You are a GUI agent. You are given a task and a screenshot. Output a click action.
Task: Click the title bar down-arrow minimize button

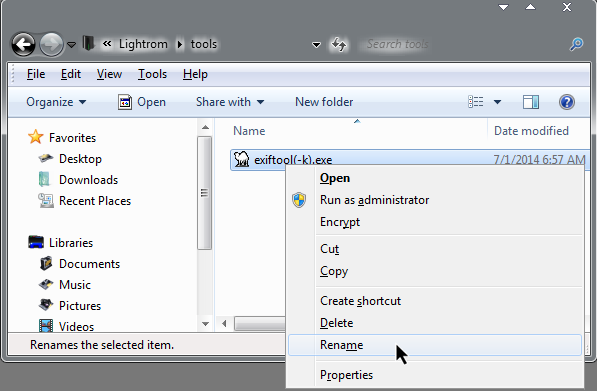[503, 7]
